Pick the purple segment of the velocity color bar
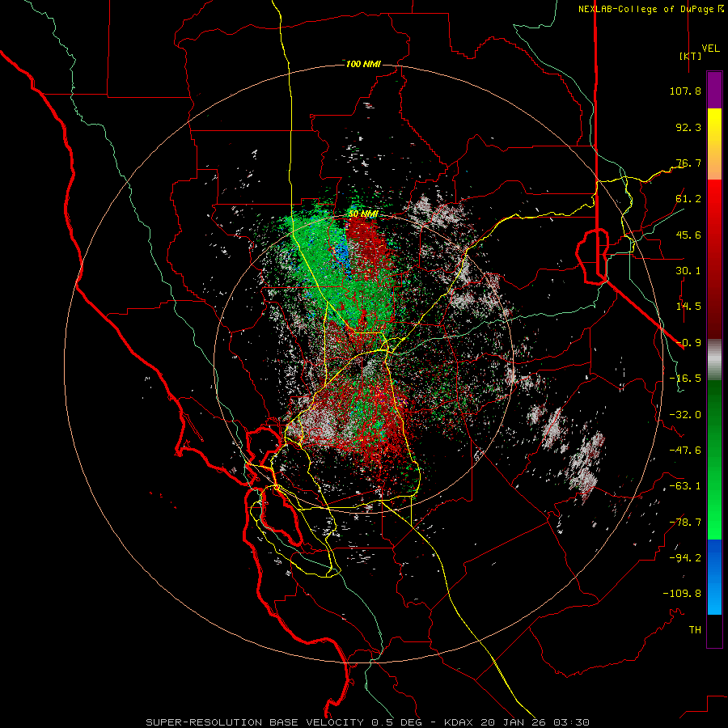728x728 pixels. [x=714, y=90]
